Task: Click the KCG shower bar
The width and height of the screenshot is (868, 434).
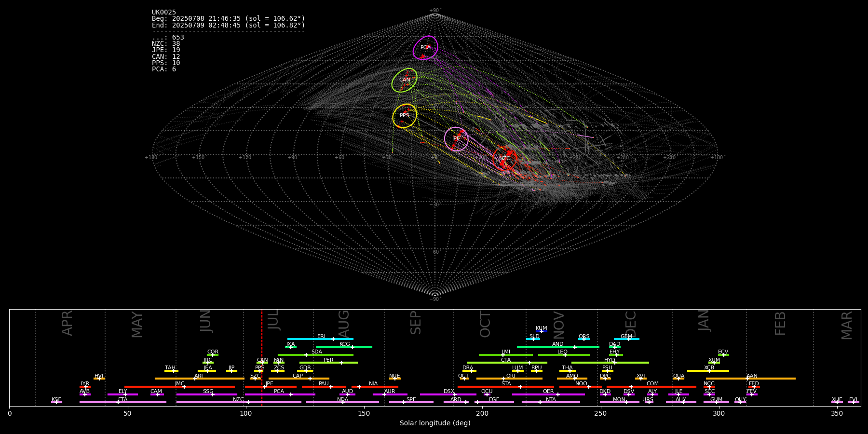Action: tap(344, 347)
